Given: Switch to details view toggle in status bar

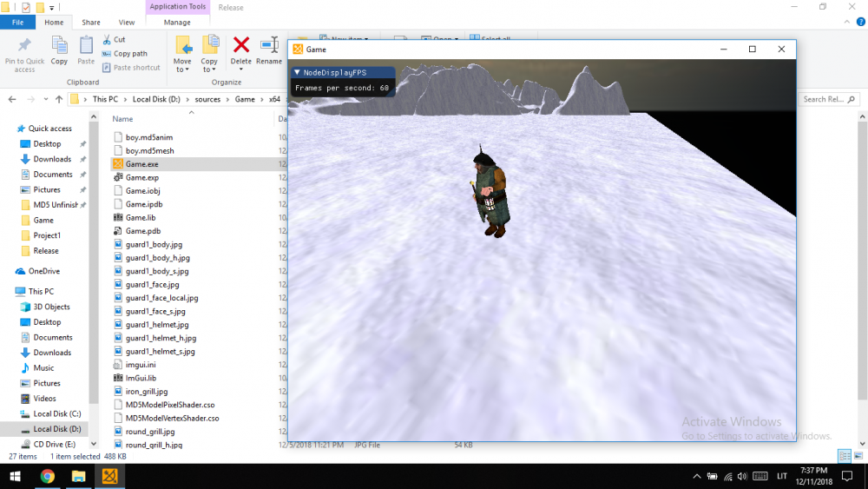Looking at the screenshot, I should point(845,456).
